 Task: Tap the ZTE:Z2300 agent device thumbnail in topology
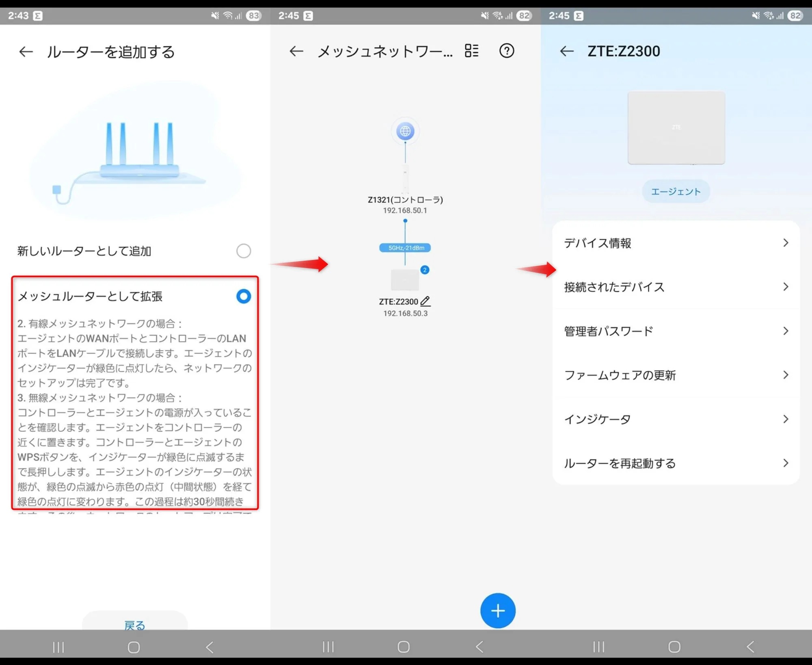click(x=404, y=280)
